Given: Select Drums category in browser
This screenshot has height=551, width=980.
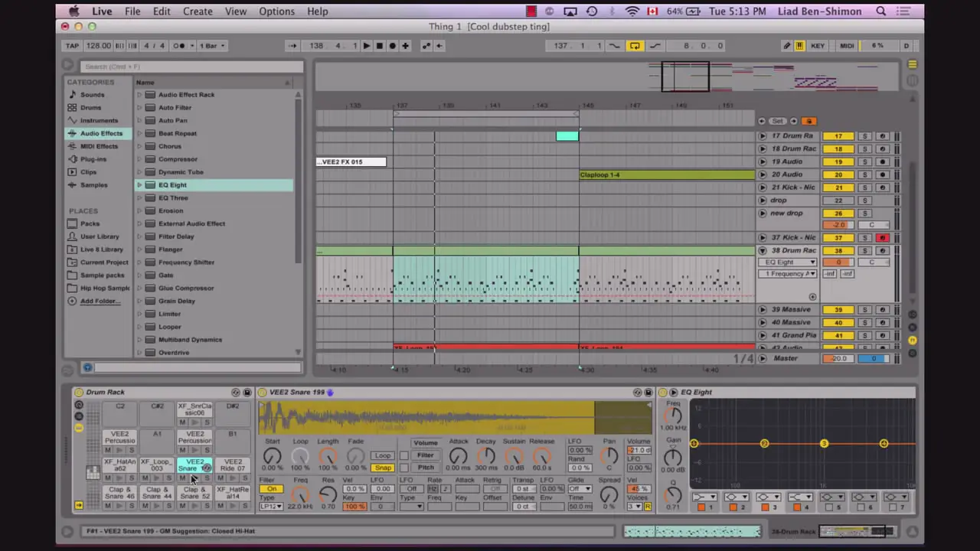Looking at the screenshot, I should pyautogui.click(x=90, y=108).
